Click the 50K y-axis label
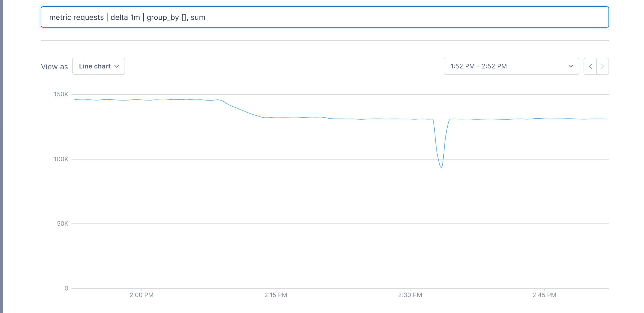The height and width of the screenshot is (313, 644). pyautogui.click(x=63, y=224)
